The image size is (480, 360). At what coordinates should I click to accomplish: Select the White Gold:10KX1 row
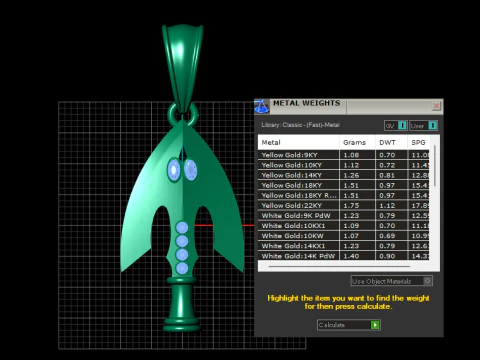pyautogui.click(x=344, y=226)
